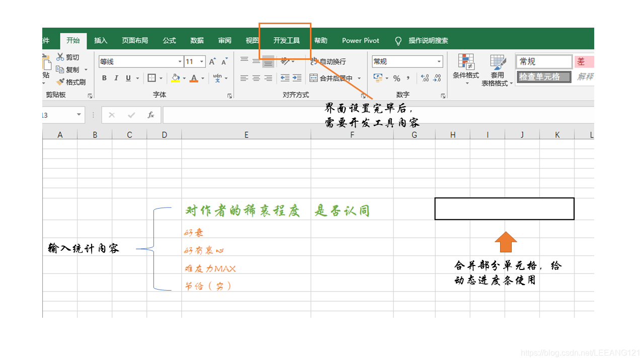
Task: Open the font size 11 dropdown
Action: tap(202, 62)
